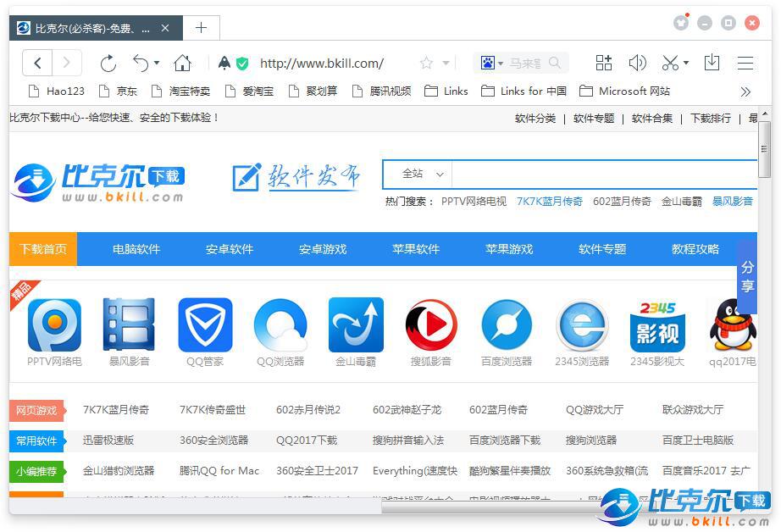Open the 软件专题 navigation tab
Screen dimensions: 781x532
point(602,249)
